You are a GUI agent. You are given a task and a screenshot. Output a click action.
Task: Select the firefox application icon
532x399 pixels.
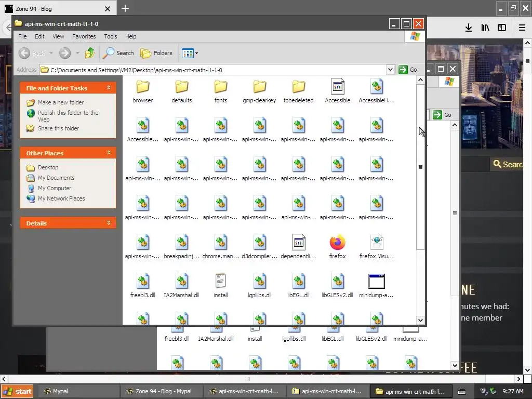pos(338,243)
